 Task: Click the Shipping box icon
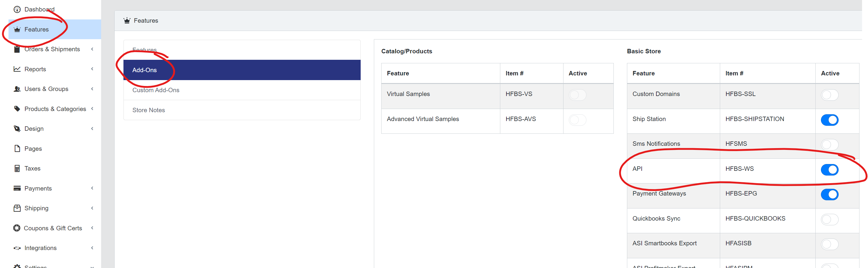(x=17, y=208)
